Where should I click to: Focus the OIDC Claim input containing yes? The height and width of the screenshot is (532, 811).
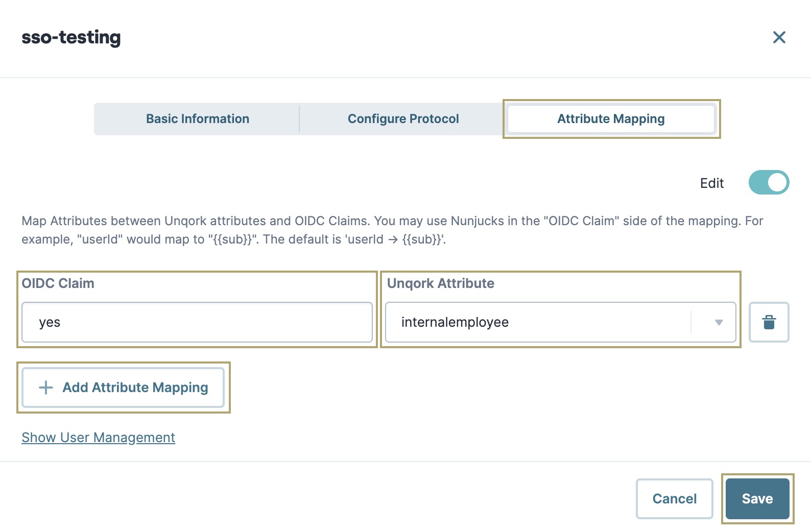click(197, 322)
